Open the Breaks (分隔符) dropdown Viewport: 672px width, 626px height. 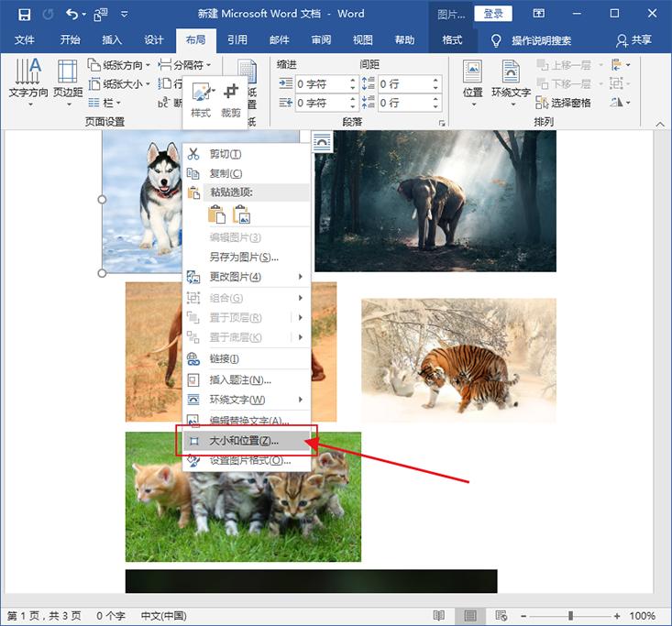pyautogui.click(x=184, y=65)
